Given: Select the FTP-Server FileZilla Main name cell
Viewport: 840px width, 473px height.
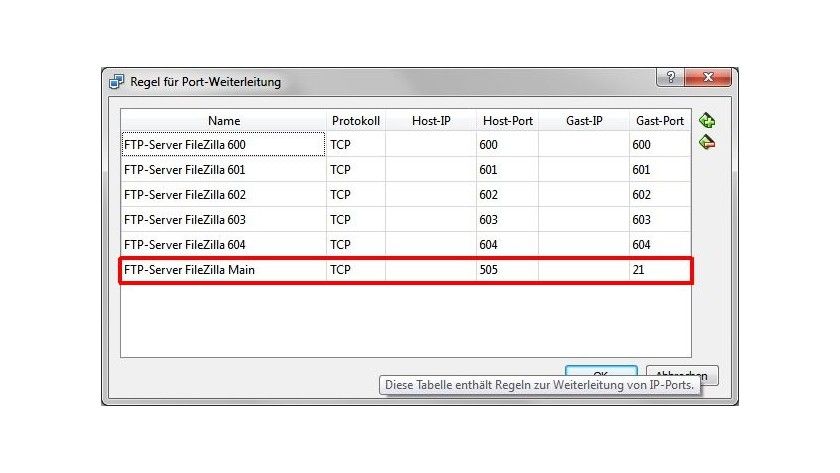Looking at the screenshot, I should point(223,269).
